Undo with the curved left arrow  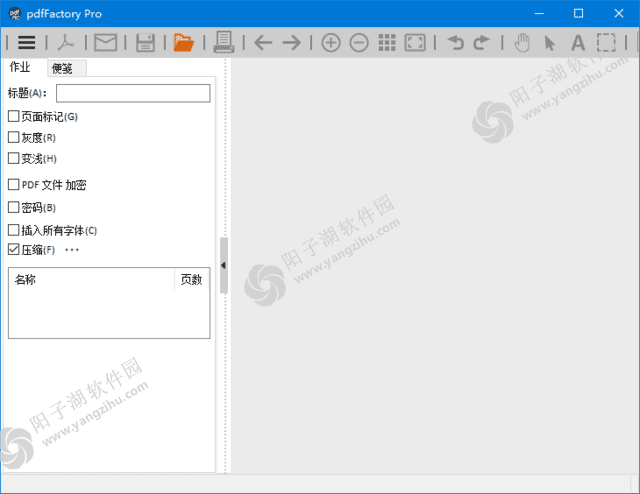tap(456, 42)
